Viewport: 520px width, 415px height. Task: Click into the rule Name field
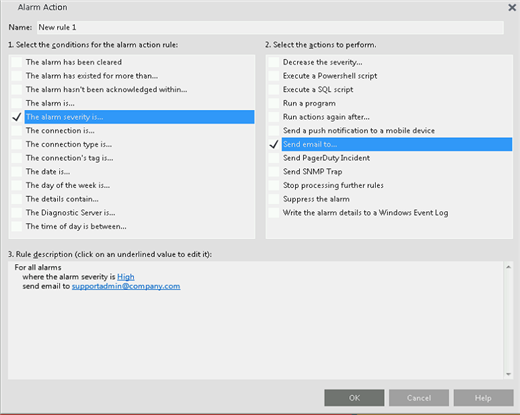point(270,28)
